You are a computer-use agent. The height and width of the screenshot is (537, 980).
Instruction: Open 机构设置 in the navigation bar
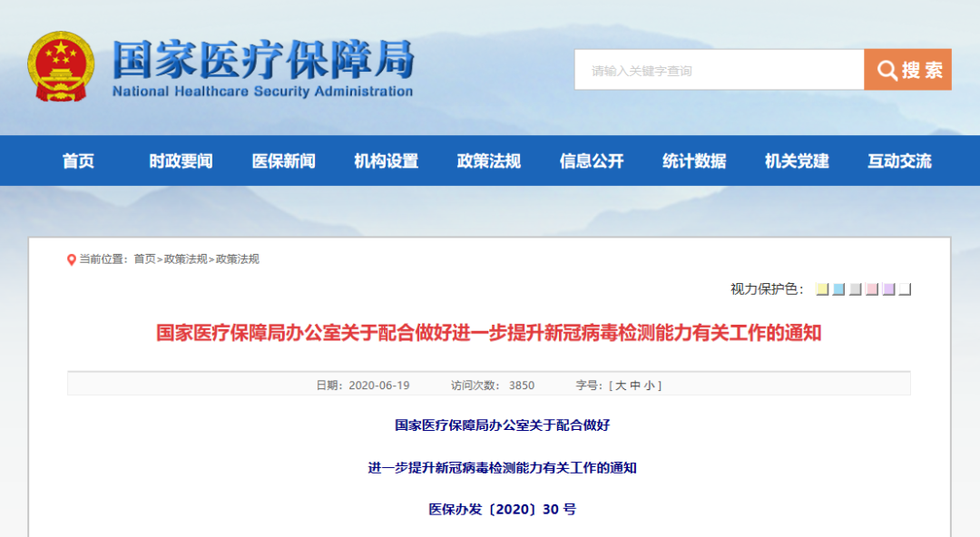[386, 161]
